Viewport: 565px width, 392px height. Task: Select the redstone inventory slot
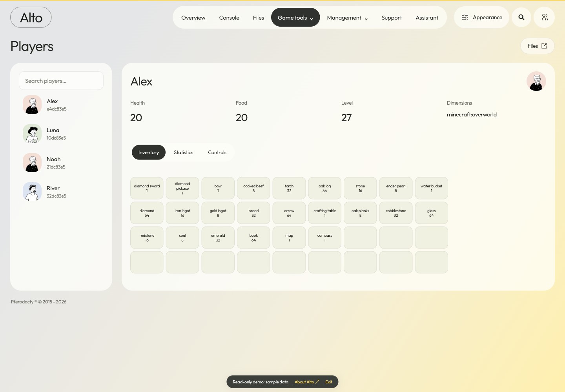click(147, 238)
